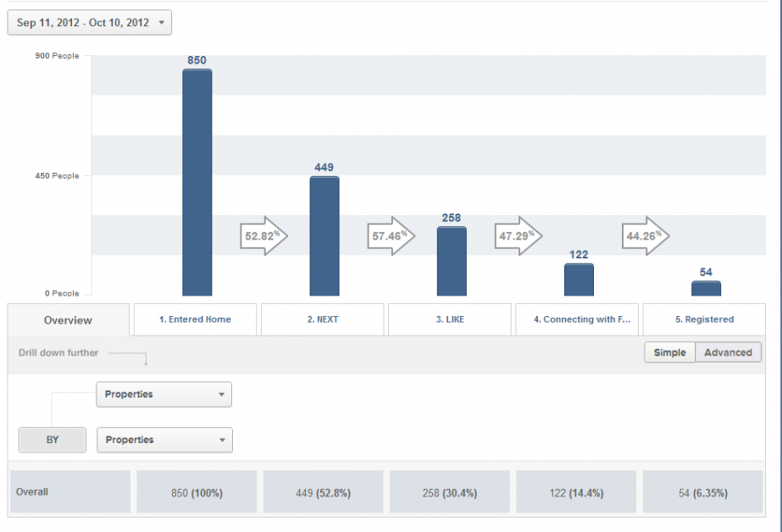Select the 5. Registered tab
782x532 pixels.
704,319
